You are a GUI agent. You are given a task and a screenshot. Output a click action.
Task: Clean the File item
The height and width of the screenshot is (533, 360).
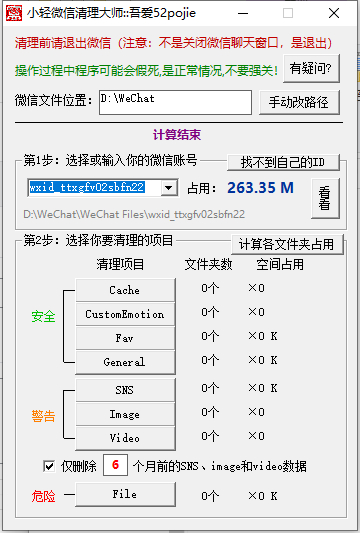[125, 494]
